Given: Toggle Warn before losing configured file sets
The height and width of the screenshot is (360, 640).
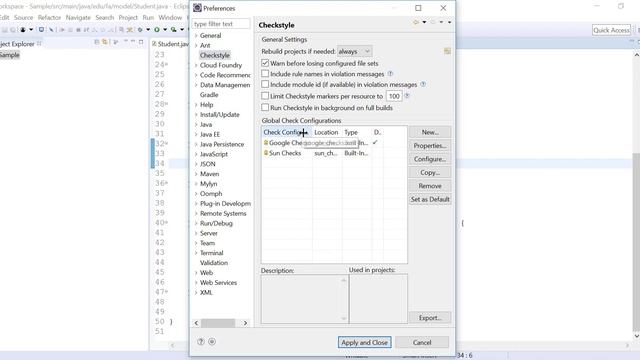Looking at the screenshot, I should pyautogui.click(x=265, y=63).
